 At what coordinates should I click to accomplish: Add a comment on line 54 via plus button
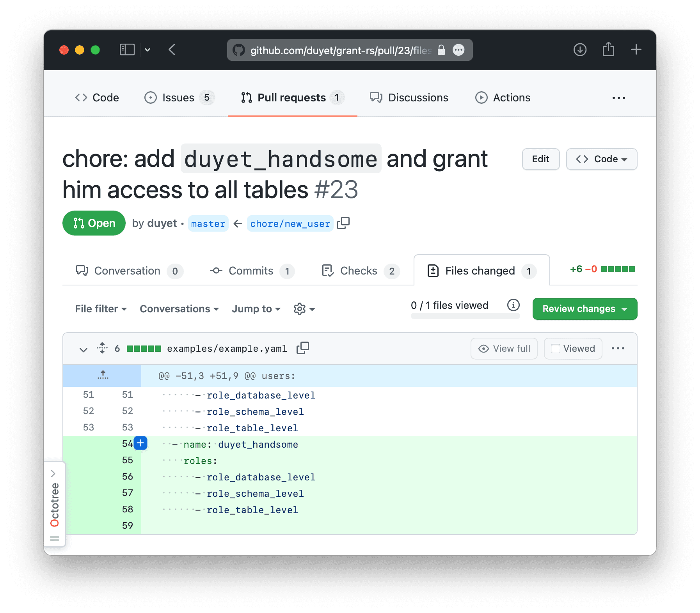coord(140,443)
